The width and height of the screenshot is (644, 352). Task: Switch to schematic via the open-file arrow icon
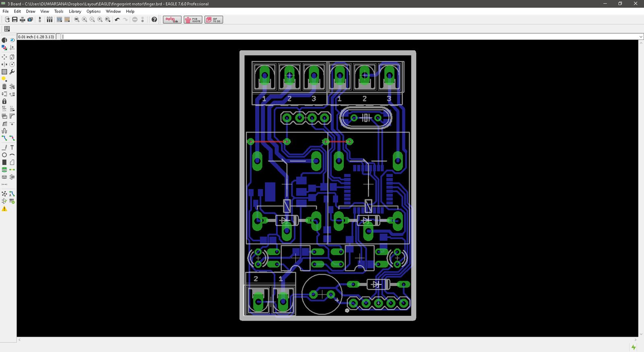[x=7, y=19]
